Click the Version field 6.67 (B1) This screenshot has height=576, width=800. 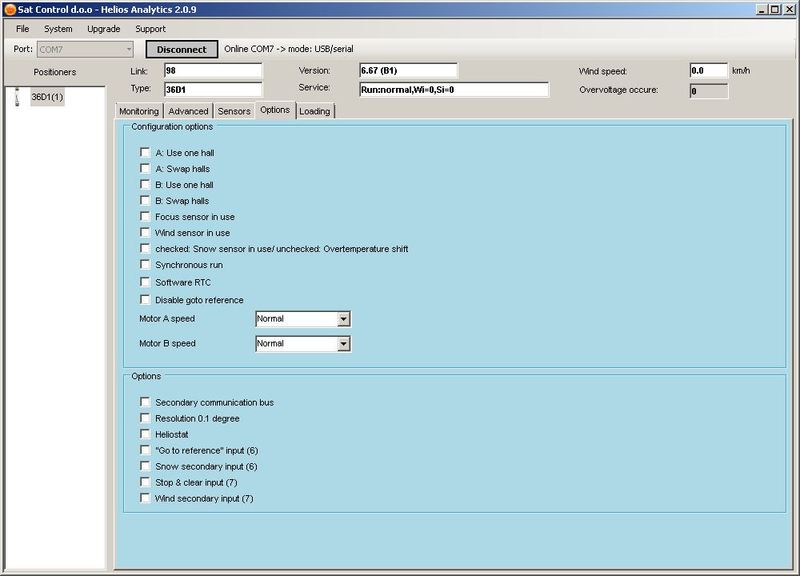click(408, 70)
